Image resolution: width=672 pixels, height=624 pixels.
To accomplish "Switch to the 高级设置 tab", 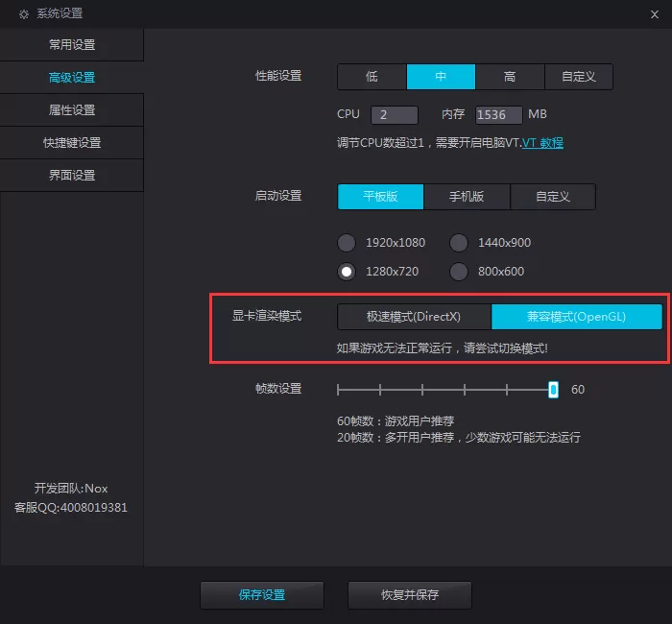I will 72,78.
